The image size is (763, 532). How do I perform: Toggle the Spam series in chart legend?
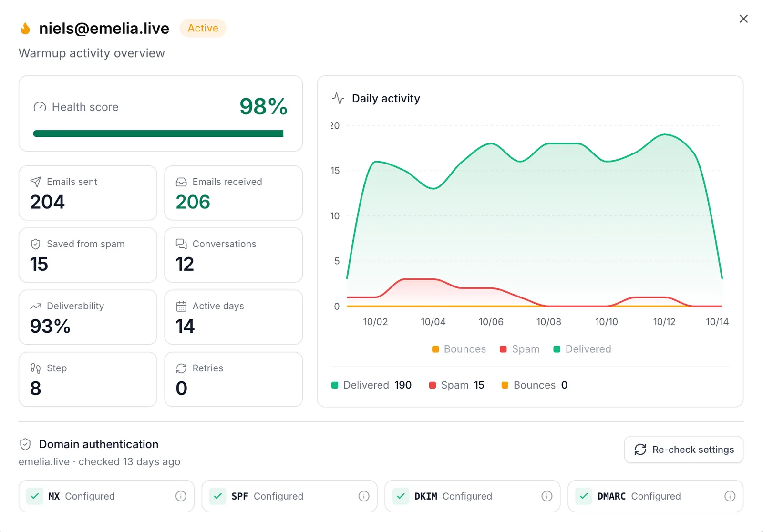pyautogui.click(x=519, y=349)
